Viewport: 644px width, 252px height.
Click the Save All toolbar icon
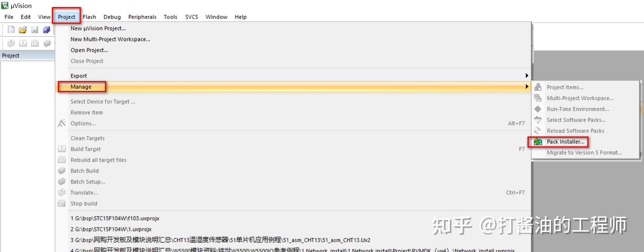coord(47,30)
